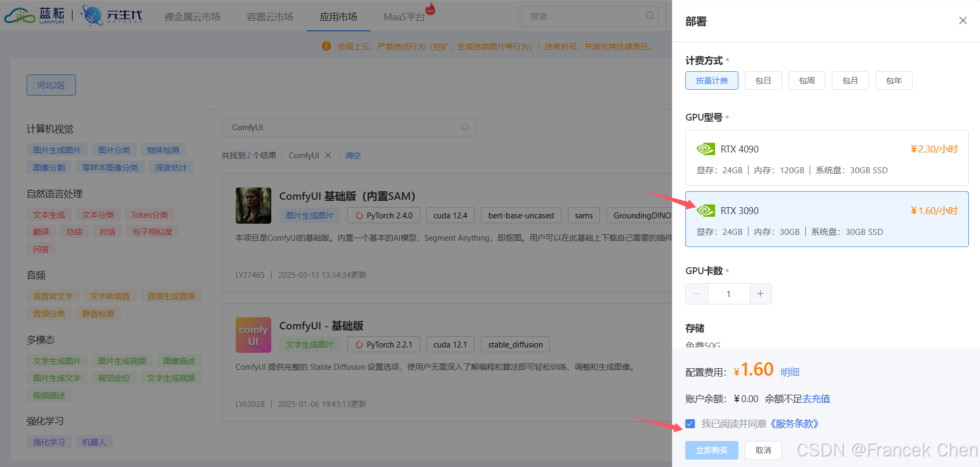Open the 容器云市场 tab
The height and width of the screenshot is (467, 980).
coord(270,17)
